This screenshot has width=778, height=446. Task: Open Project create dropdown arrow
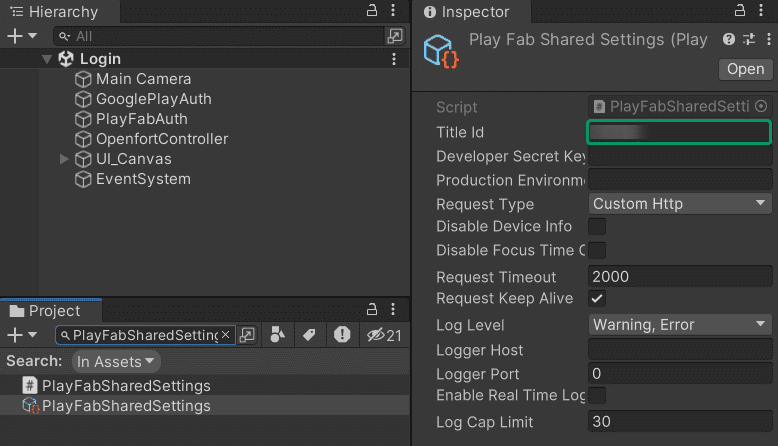(x=33, y=335)
